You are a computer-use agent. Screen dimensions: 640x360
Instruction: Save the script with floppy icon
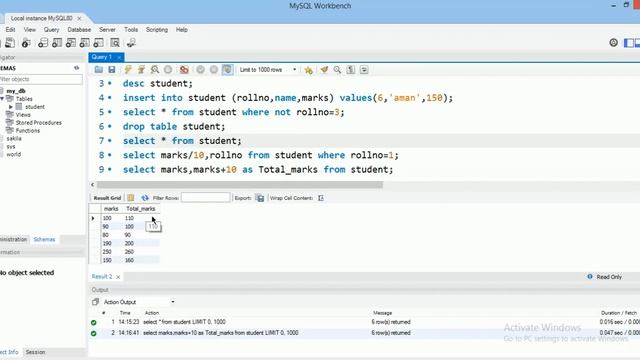(111, 70)
